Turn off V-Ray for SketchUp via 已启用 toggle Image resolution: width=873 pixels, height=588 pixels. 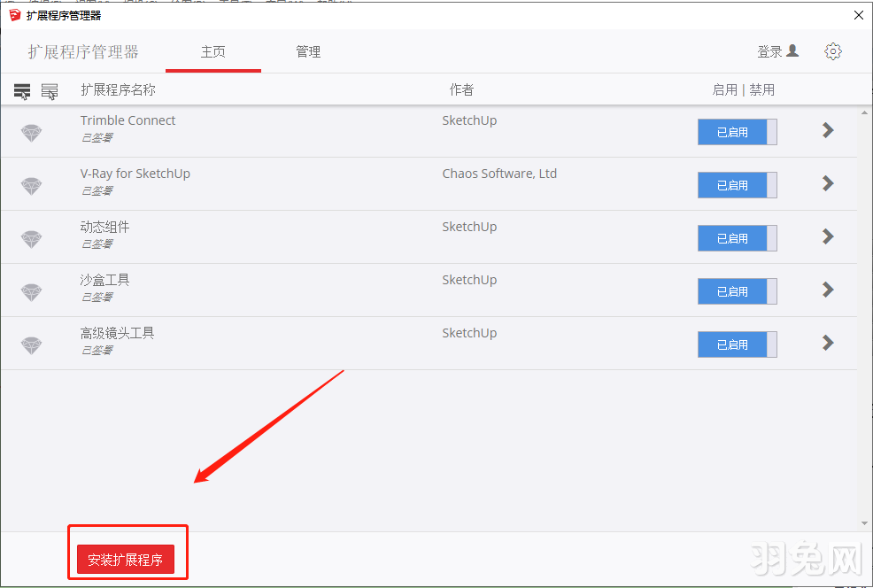click(737, 185)
